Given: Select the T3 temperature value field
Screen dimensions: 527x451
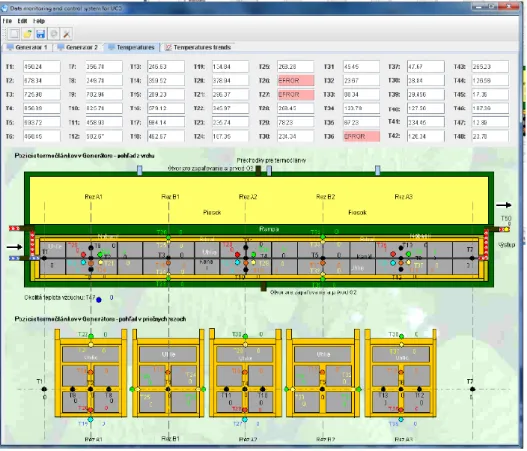Looking at the screenshot, I should pyautogui.click(x=42, y=94).
